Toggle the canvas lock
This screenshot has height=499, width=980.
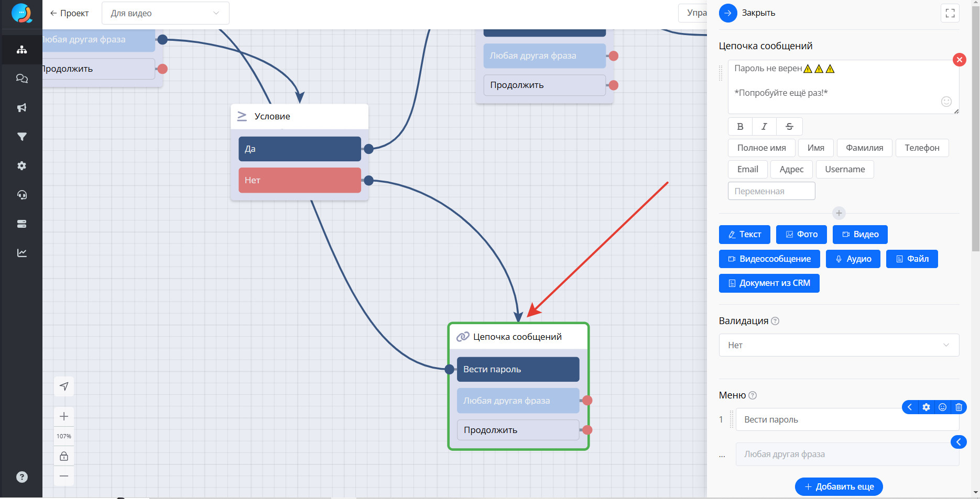[x=64, y=456]
